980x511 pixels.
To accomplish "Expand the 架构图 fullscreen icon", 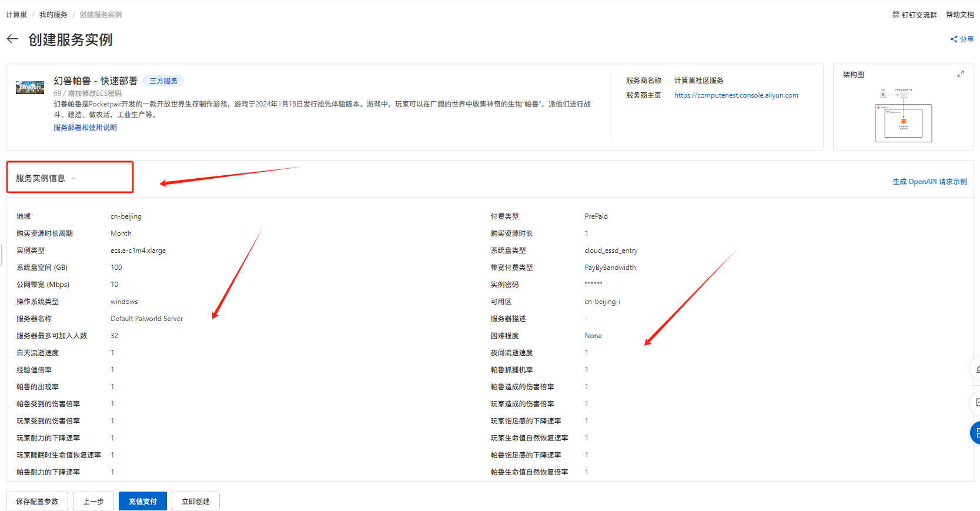I will 960,74.
